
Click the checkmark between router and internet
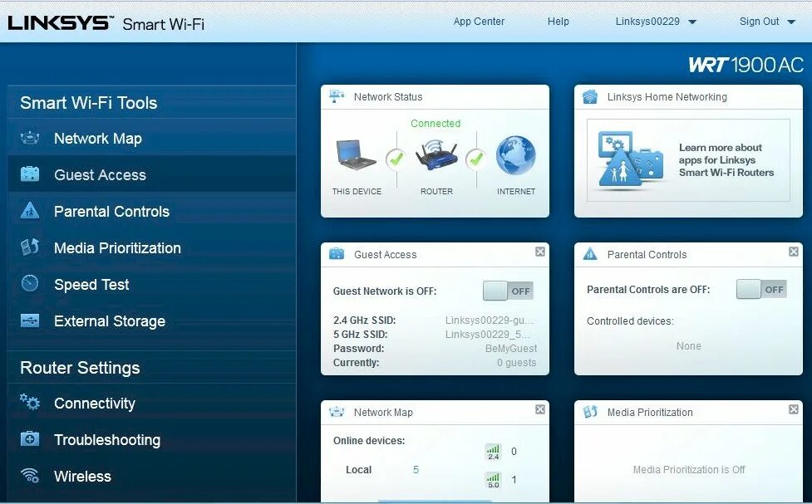(x=476, y=159)
